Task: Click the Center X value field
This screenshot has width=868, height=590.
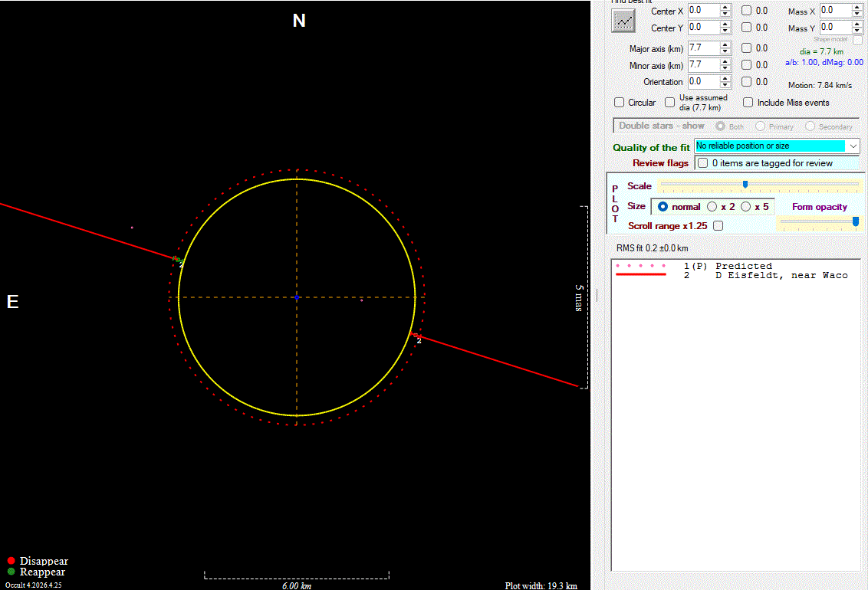Action: pos(703,11)
